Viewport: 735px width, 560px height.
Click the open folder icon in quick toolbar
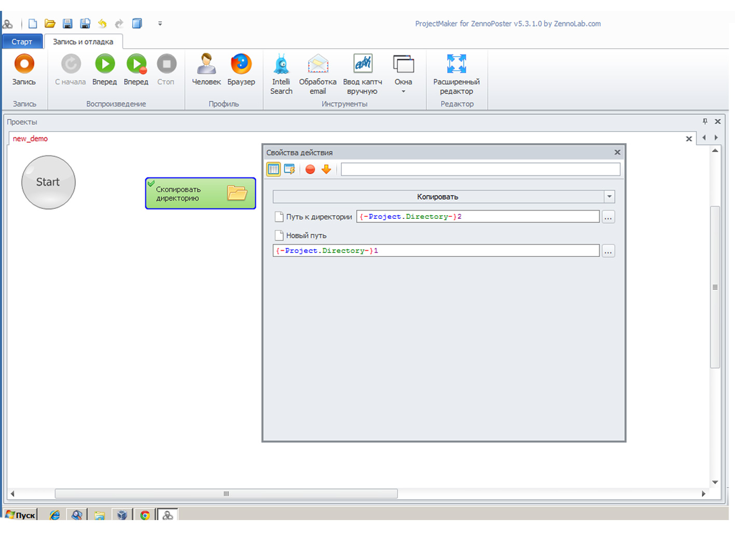click(50, 23)
